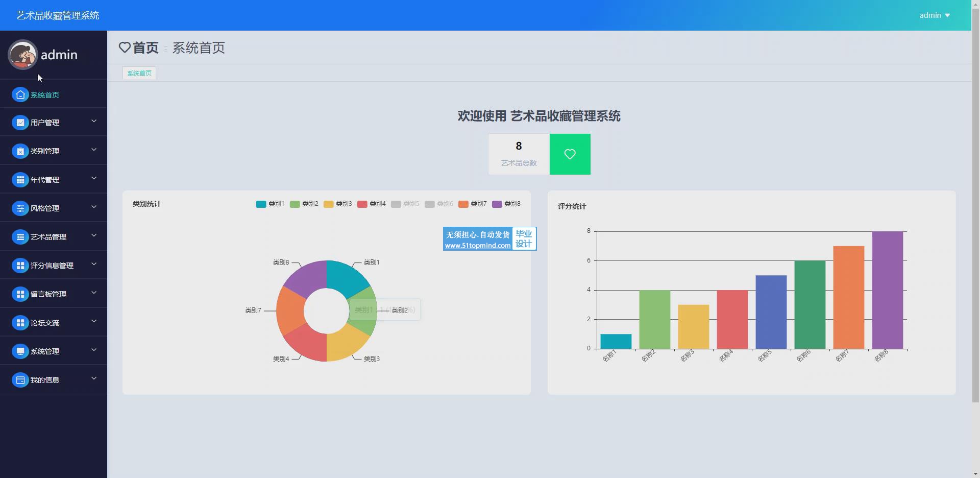Viewport: 980px width, 478px height.
Task: Click the 用户管理 chart icon in sidebar
Action: click(x=20, y=123)
